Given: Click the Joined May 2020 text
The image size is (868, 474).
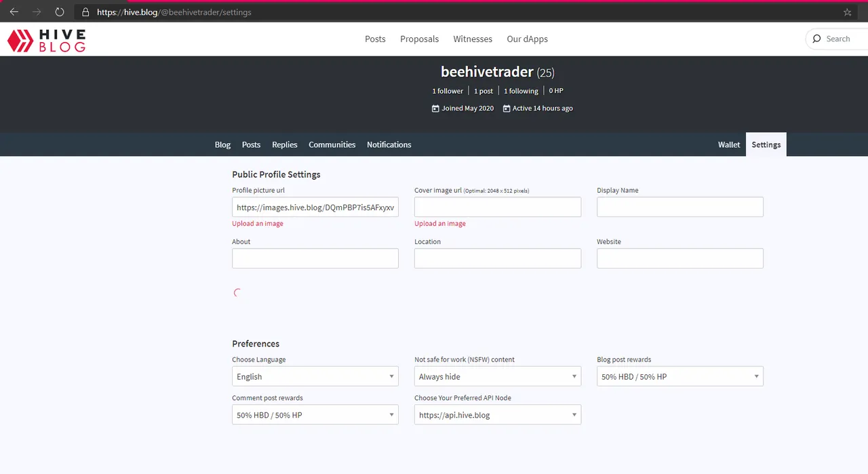Looking at the screenshot, I should point(468,108).
